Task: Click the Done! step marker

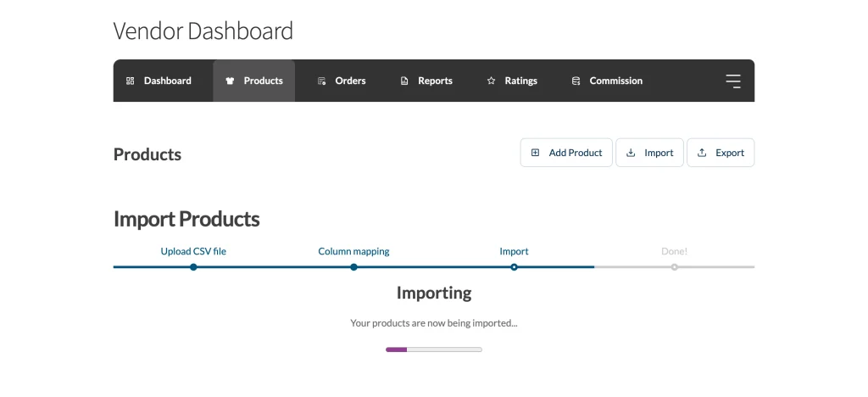Action: tap(674, 267)
